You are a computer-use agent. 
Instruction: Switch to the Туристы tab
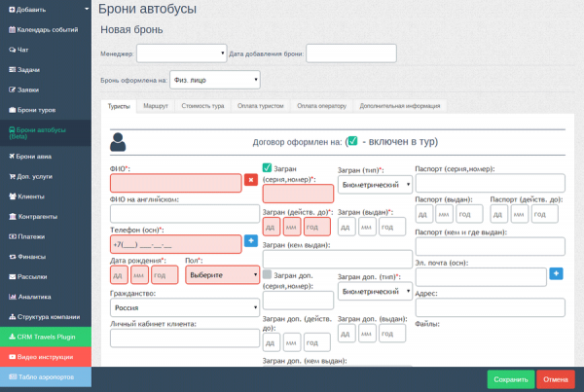click(x=119, y=106)
